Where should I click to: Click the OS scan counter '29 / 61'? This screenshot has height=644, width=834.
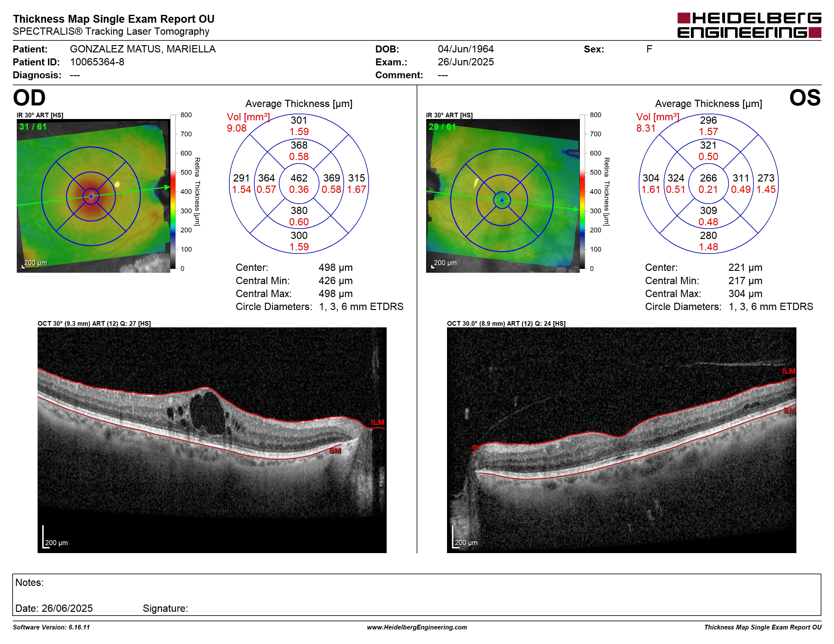coord(442,127)
